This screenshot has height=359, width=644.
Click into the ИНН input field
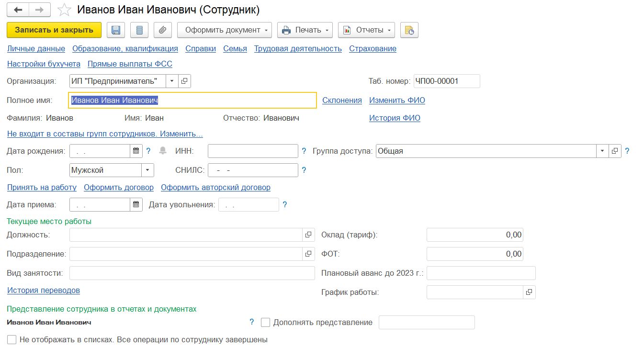[x=253, y=151]
